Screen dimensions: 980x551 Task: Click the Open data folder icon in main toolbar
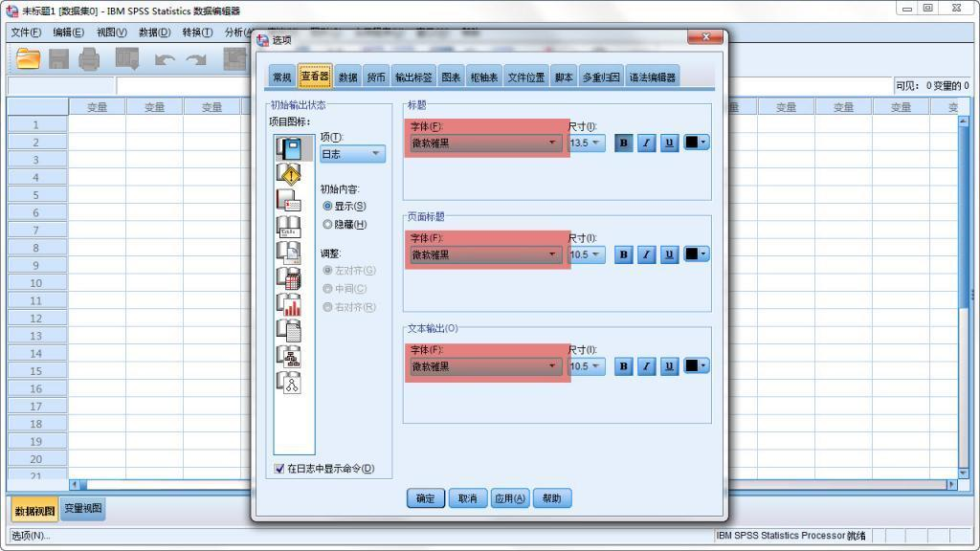click(28, 59)
